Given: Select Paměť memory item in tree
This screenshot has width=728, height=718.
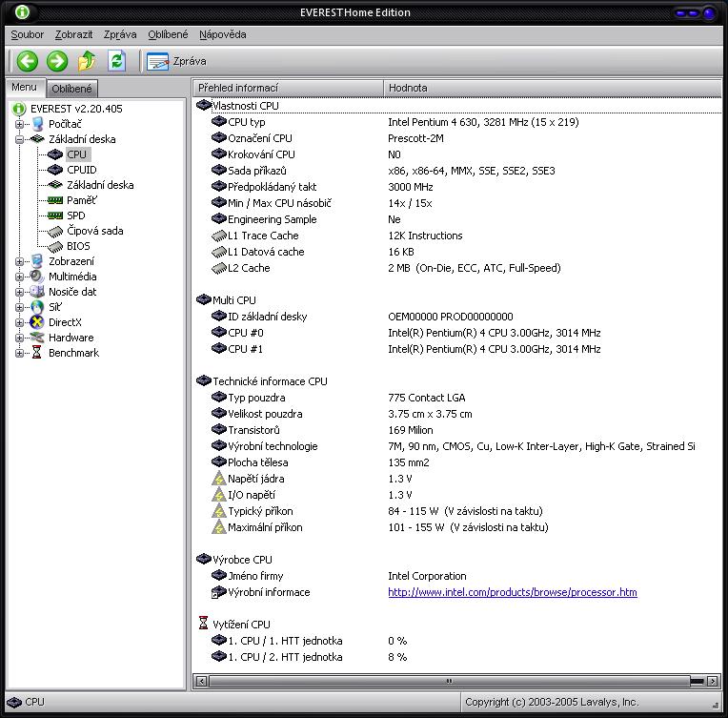Looking at the screenshot, I should pos(81,200).
